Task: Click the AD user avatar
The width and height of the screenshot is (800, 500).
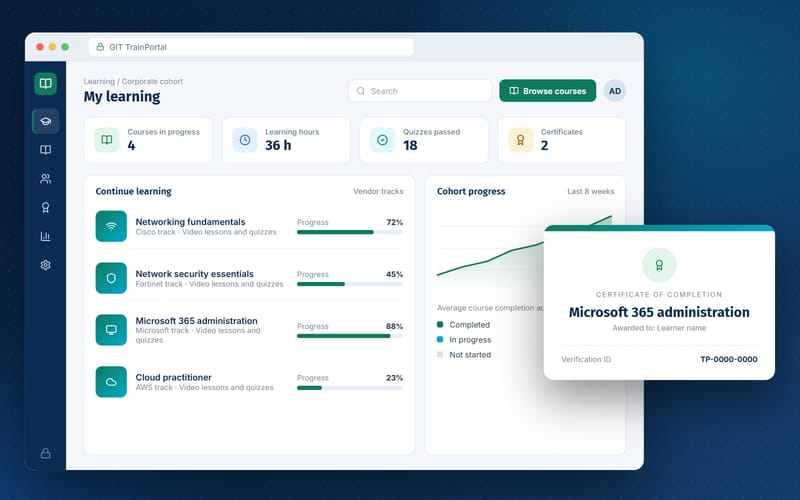Action: [x=615, y=91]
